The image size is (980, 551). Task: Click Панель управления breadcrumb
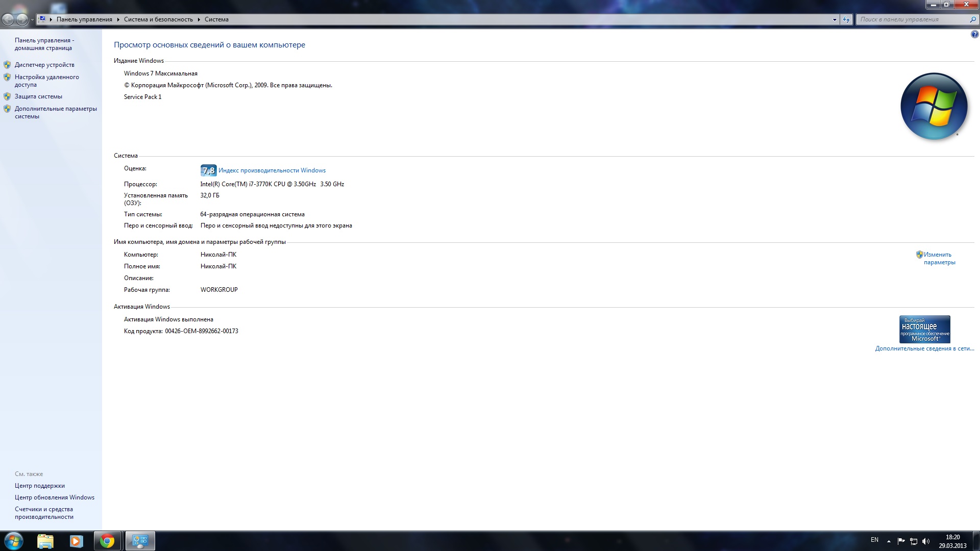pyautogui.click(x=84, y=19)
